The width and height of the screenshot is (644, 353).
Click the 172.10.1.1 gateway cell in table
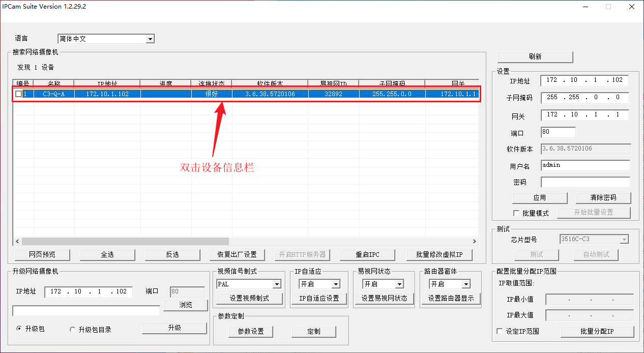(452, 94)
